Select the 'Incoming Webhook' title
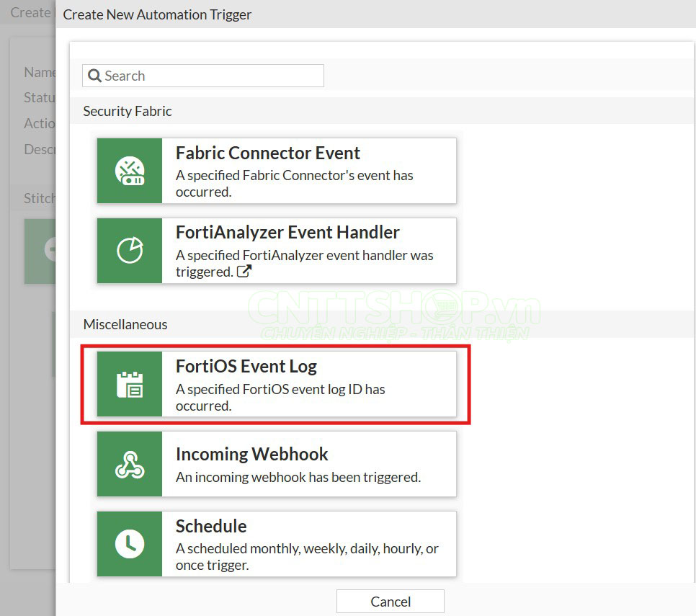Viewport: 696px width, 616px height. tap(251, 454)
